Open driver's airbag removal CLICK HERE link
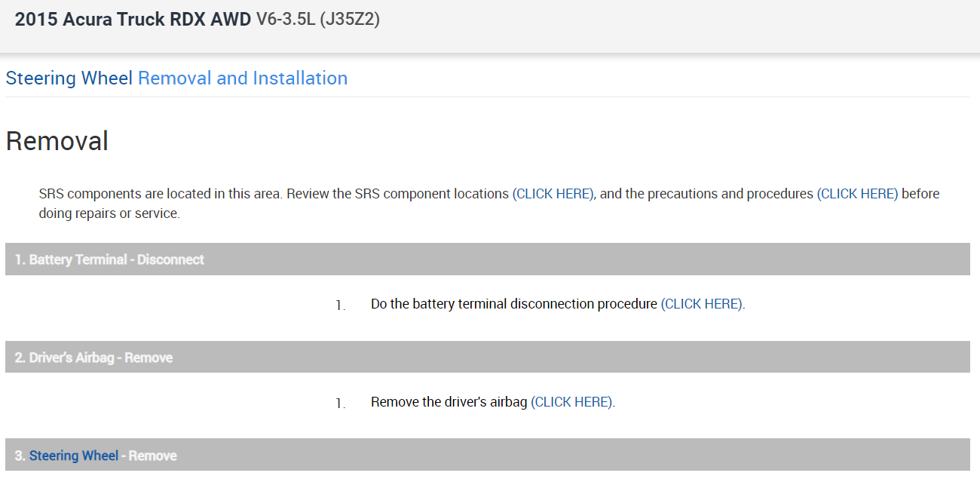This screenshot has width=980, height=482. click(x=571, y=402)
